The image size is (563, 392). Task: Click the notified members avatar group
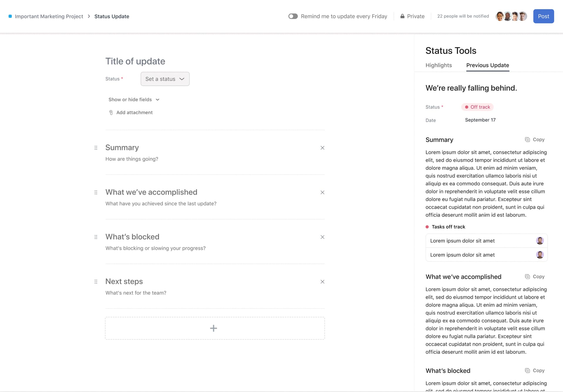(x=511, y=16)
